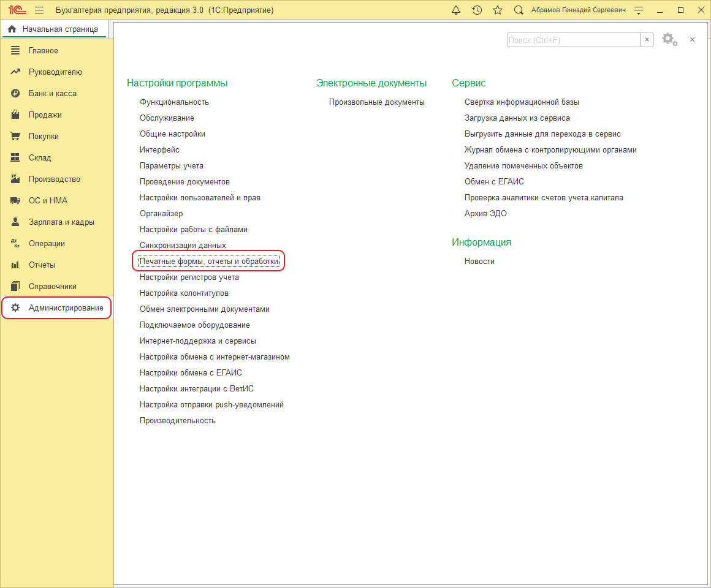
Task: Open the Обслуживание link
Action: pyautogui.click(x=167, y=118)
